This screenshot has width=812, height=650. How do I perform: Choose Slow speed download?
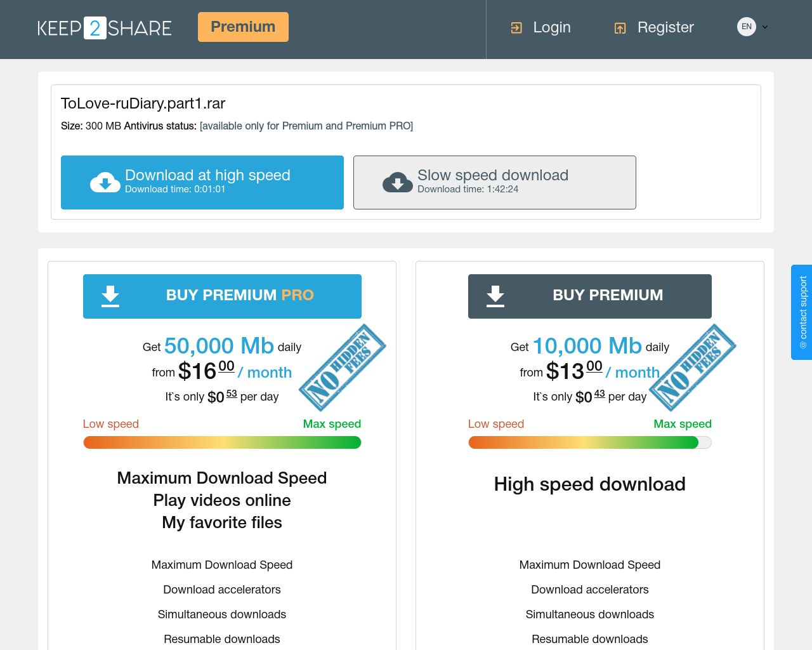[x=495, y=182]
